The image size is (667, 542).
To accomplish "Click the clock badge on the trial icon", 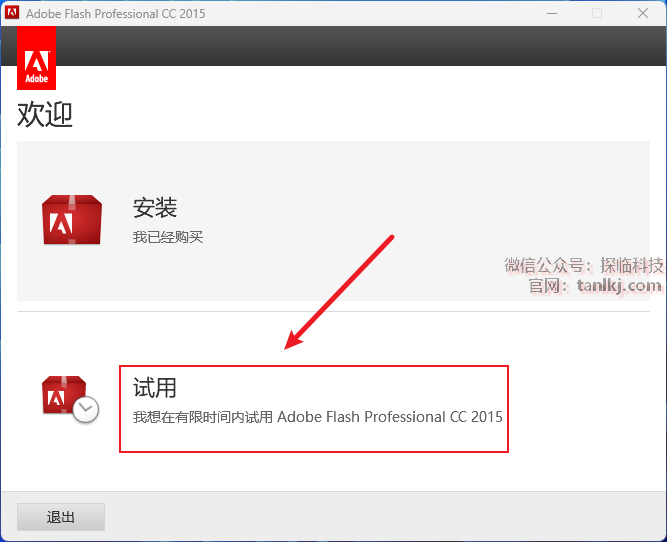I will [86, 409].
